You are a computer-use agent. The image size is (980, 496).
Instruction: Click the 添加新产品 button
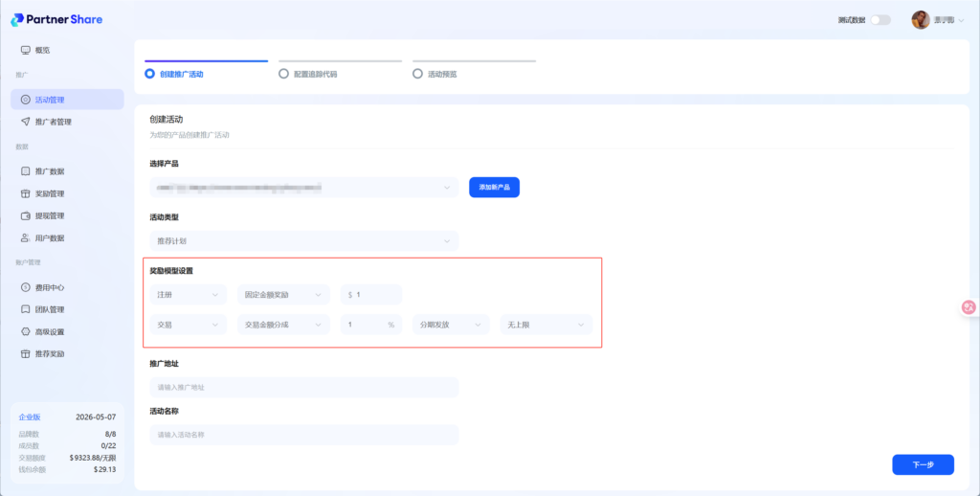[494, 187]
